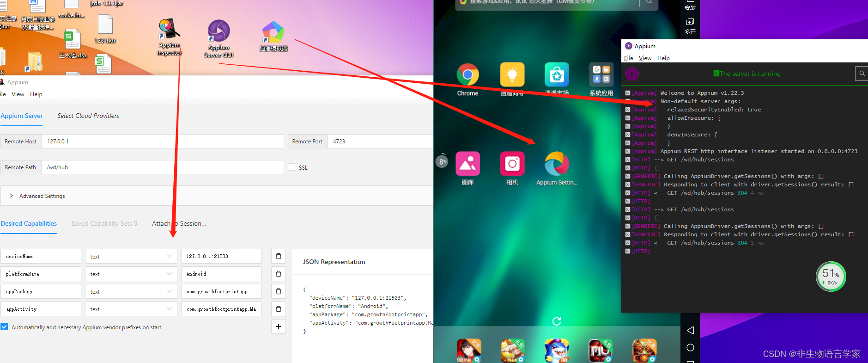Open File menu in Appium server window
Image resolution: width=868 pixels, height=363 pixels.
click(628, 58)
